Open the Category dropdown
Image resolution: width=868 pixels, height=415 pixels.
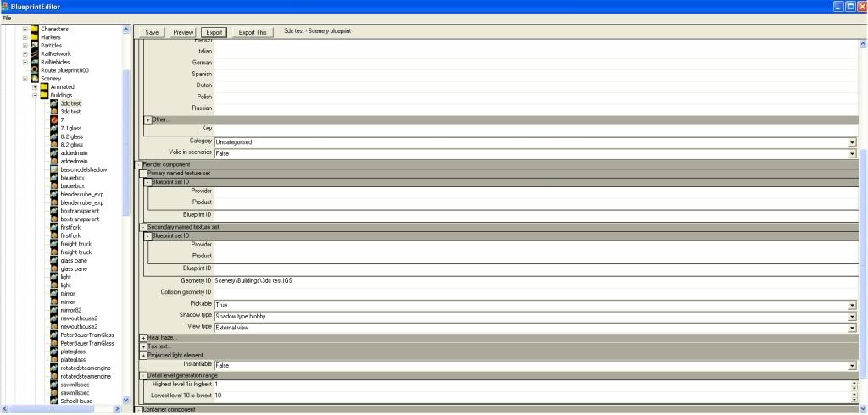point(853,142)
